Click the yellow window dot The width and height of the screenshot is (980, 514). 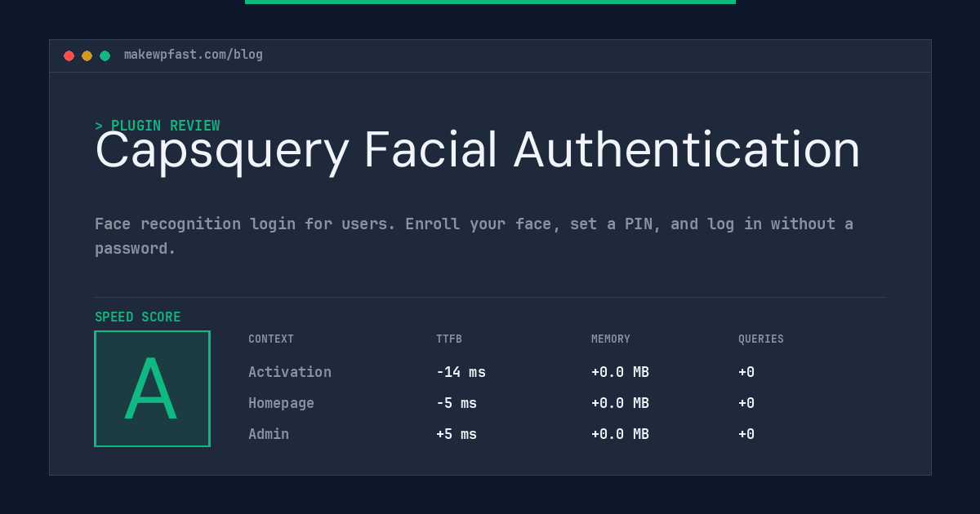click(87, 55)
